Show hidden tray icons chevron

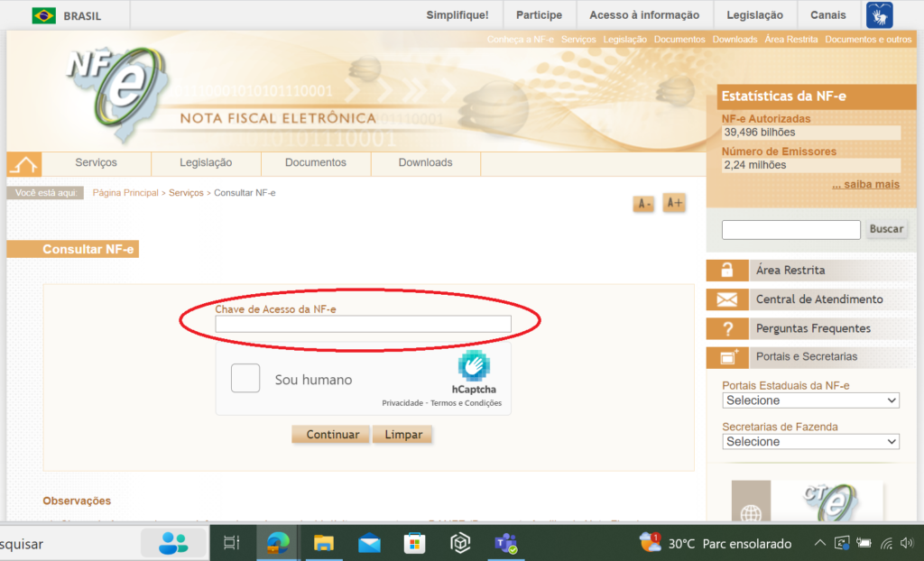coord(819,543)
